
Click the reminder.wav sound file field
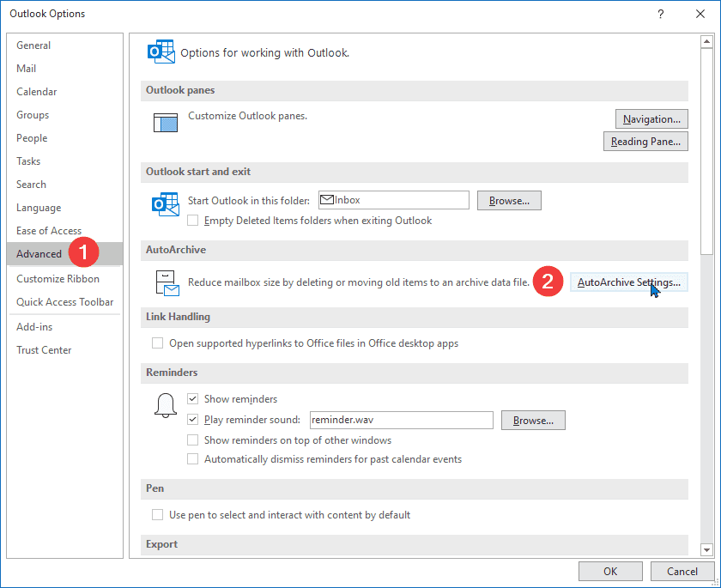[x=400, y=420]
